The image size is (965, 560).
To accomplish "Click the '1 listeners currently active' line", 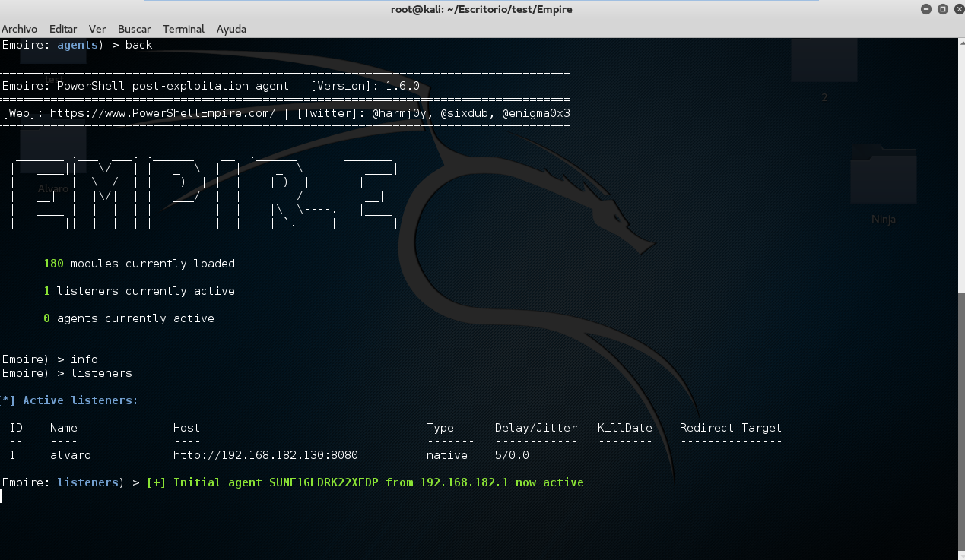I will (x=139, y=291).
